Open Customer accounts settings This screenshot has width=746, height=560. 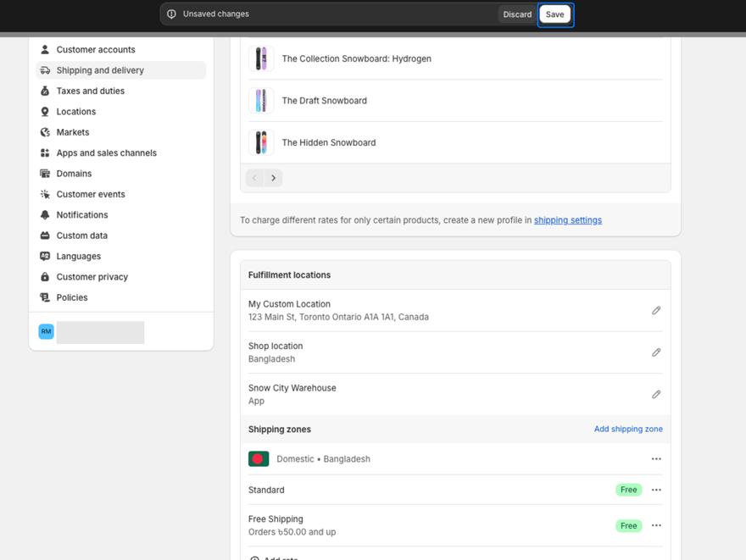(x=95, y=50)
